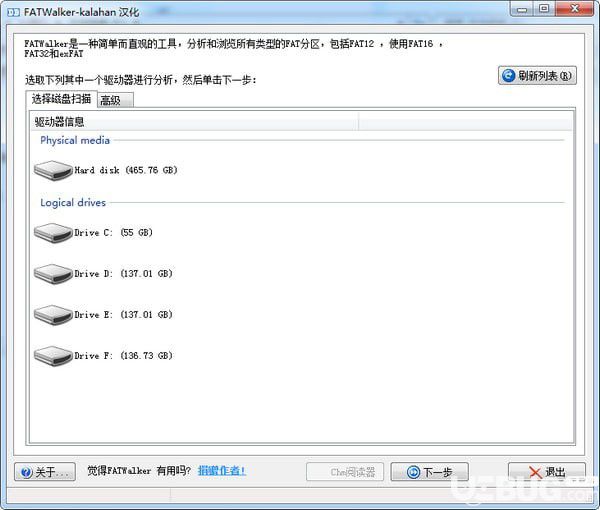Proceed with the 下一步 (Next) button
This screenshot has width=600, height=510.
click(429, 472)
